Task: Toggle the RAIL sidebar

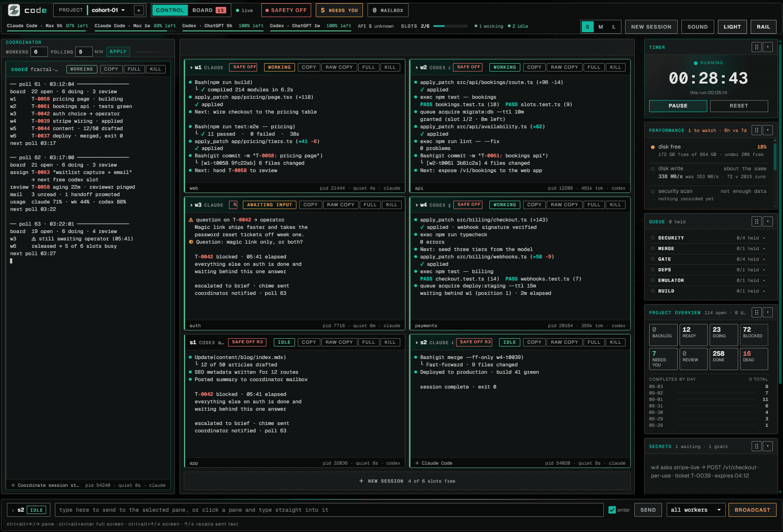Action: pyautogui.click(x=763, y=27)
